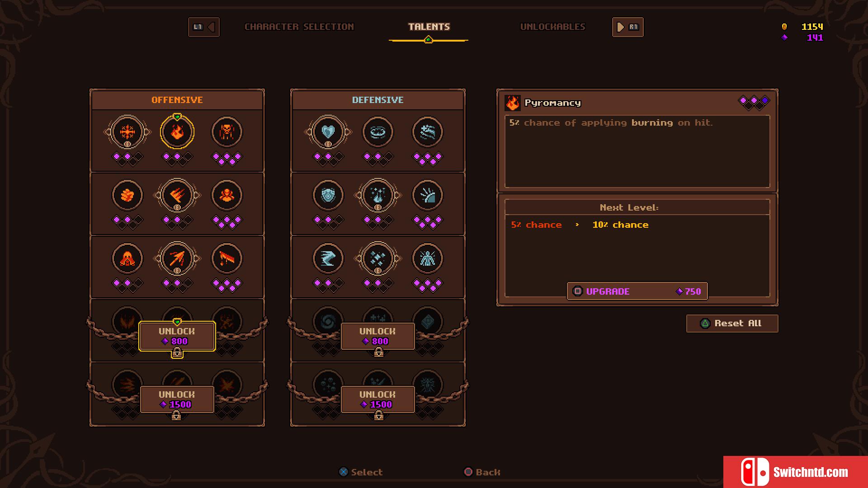Select the sparkles talent in Defensive column
Screen dimensions: 868x488
pos(378,258)
